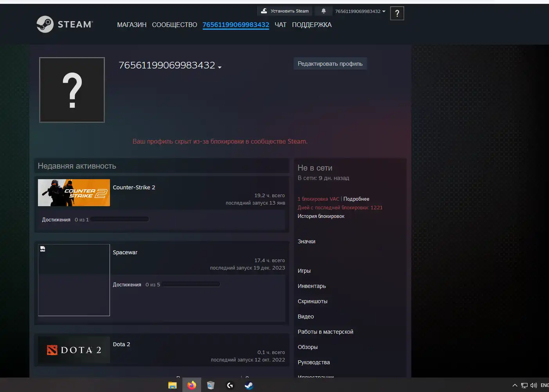Image resolution: width=549 pixels, height=392 pixels.
Task: Open the notifications bell icon
Action: 324,11
